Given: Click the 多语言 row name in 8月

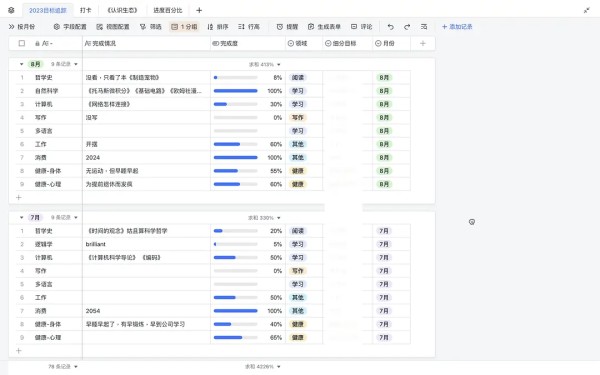Looking at the screenshot, I should 44,131.
